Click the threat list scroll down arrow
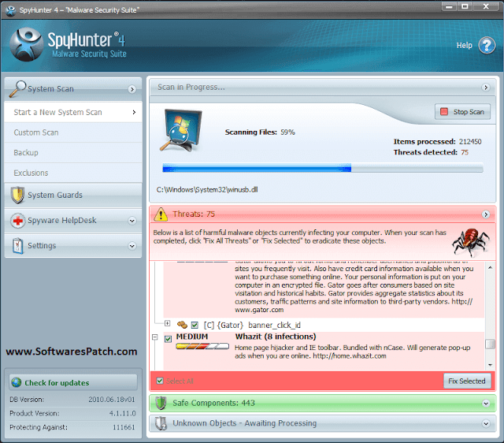 [490, 365]
